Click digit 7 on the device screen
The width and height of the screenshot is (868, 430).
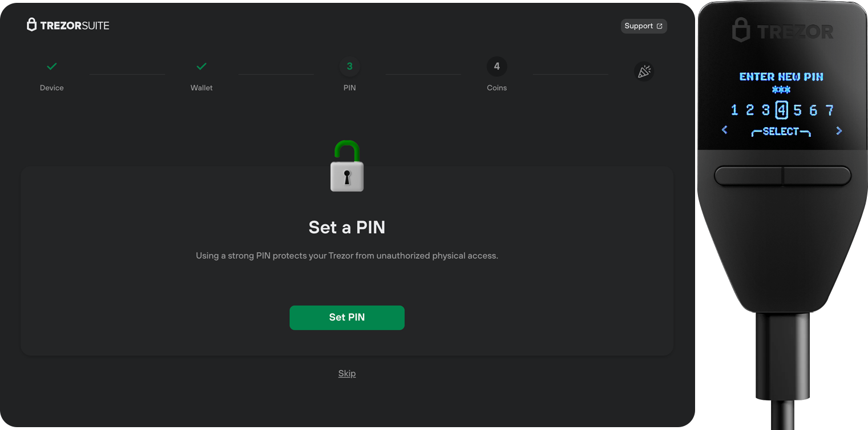pos(830,110)
